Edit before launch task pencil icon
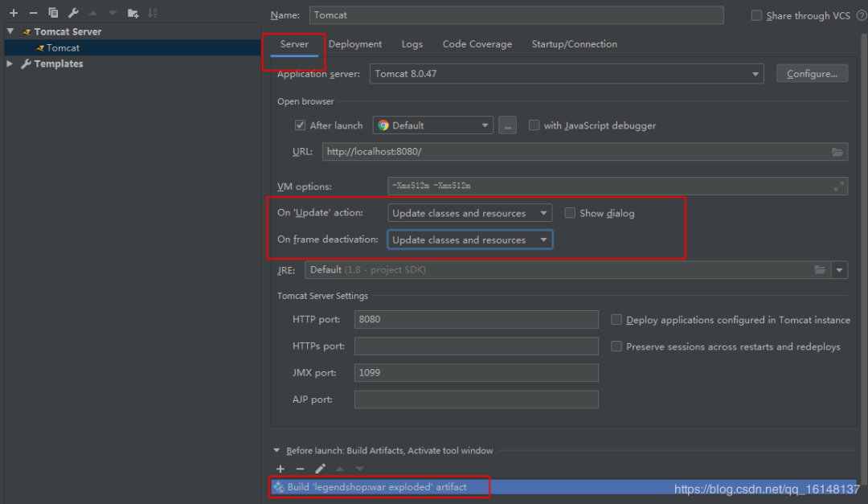 pyautogui.click(x=320, y=469)
